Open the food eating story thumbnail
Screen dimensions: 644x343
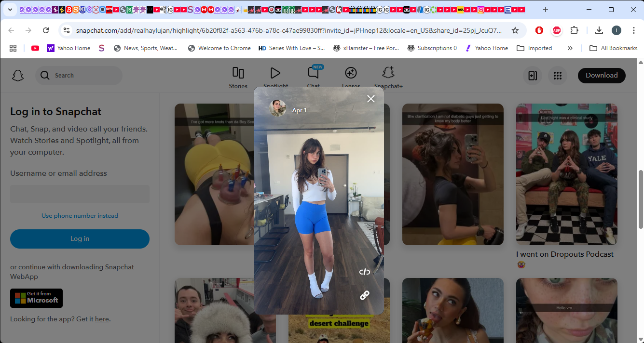[x=452, y=310]
